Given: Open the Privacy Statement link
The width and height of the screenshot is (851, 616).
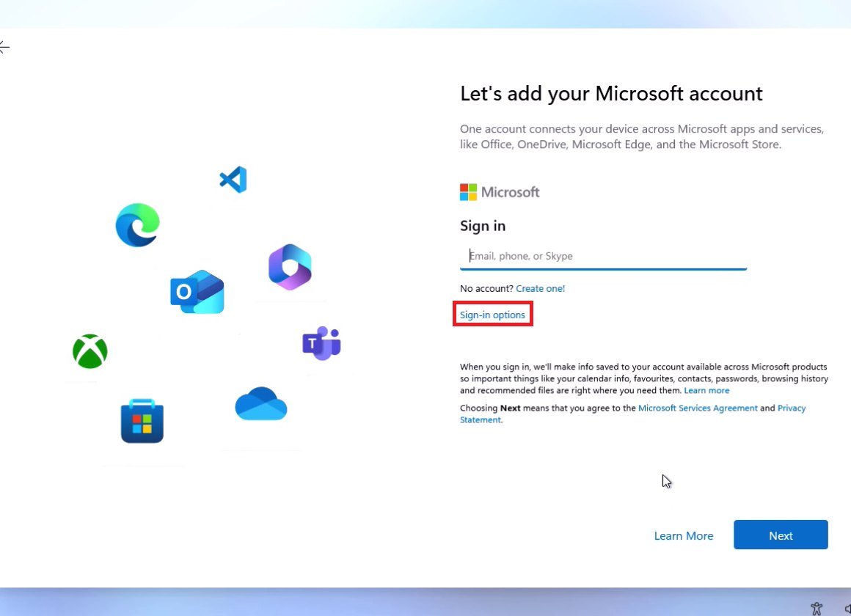Looking at the screenshot, I should click(792, 408).
